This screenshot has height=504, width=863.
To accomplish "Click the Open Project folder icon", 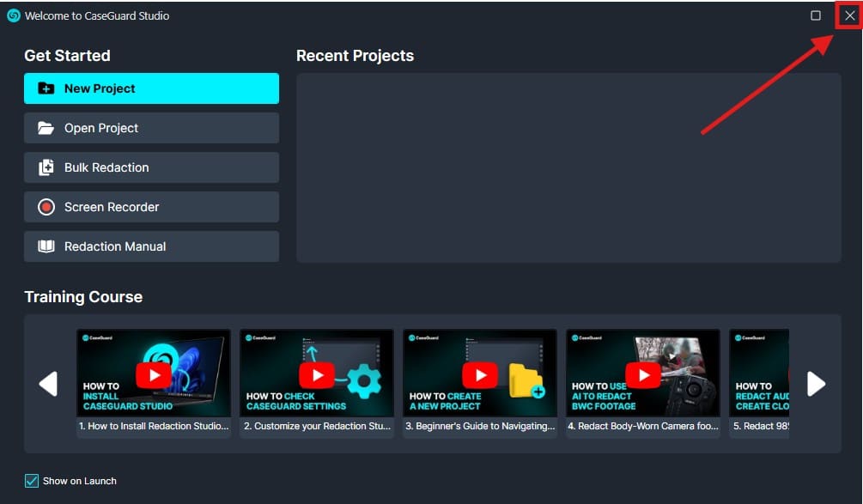I will 46,128.
